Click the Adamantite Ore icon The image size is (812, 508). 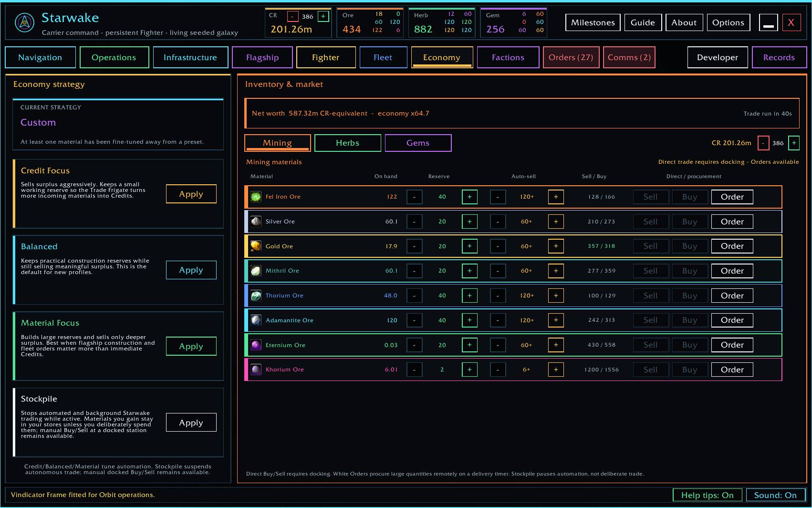click(x=256, y=320)
